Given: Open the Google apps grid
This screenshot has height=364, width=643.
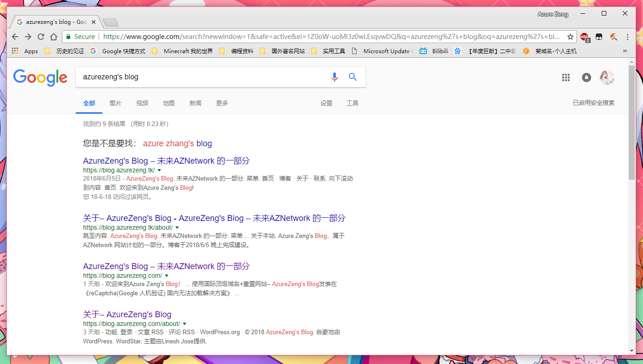Looking at the screenshot, I should 566,77.
